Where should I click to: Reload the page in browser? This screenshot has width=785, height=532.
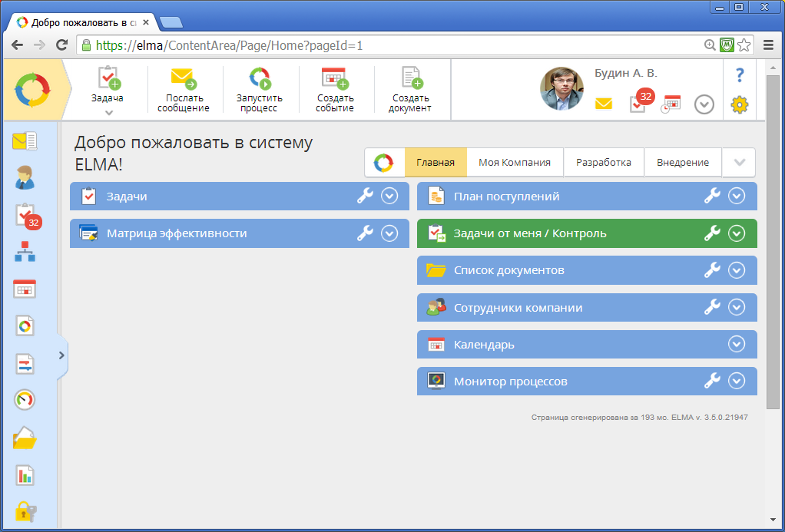point(61,45)
